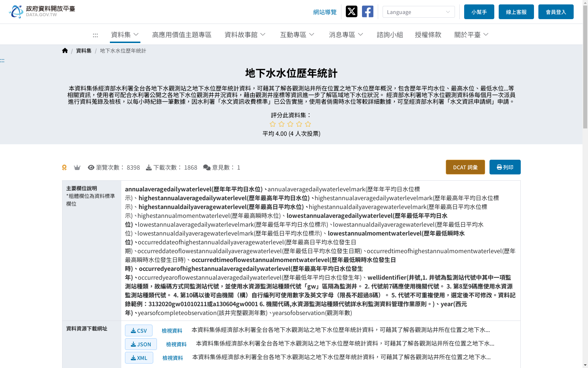Click the 資料集 breadcrumb link
Viewport: 588px width, 368px height.
pyautogui.click(x=84, y=51)
